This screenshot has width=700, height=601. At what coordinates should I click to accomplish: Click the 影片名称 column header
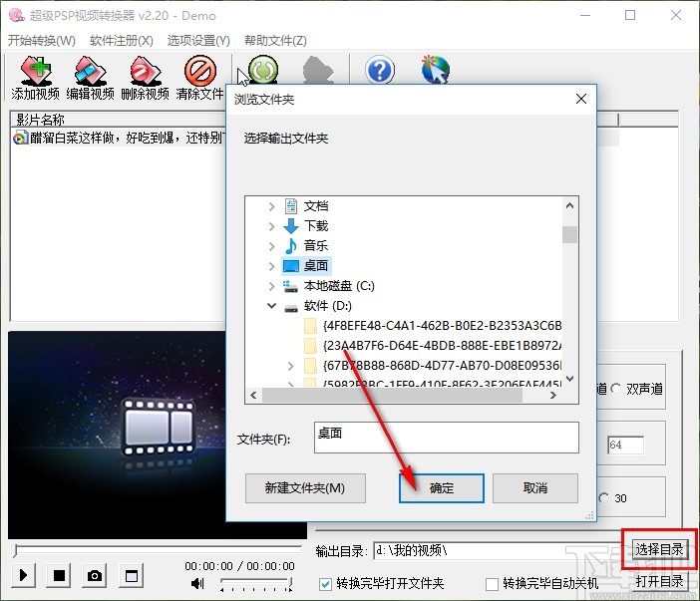coord(119,120)
